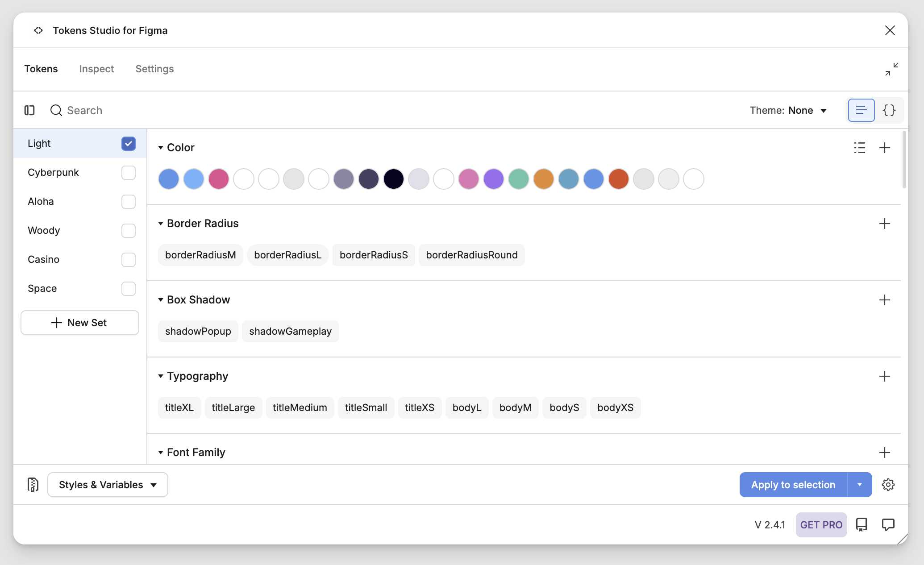Click the GET PRO button
The image size is (924, 565).
pyautogui.click(x=821, y=525)
